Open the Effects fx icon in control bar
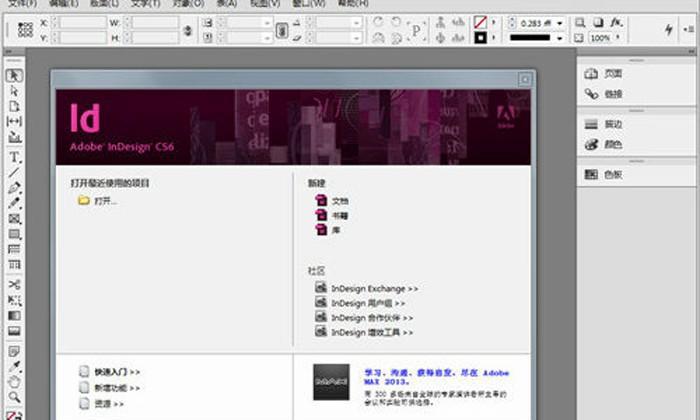The height and width of the screenshot is (420, 700). click(x=616, y=22)
